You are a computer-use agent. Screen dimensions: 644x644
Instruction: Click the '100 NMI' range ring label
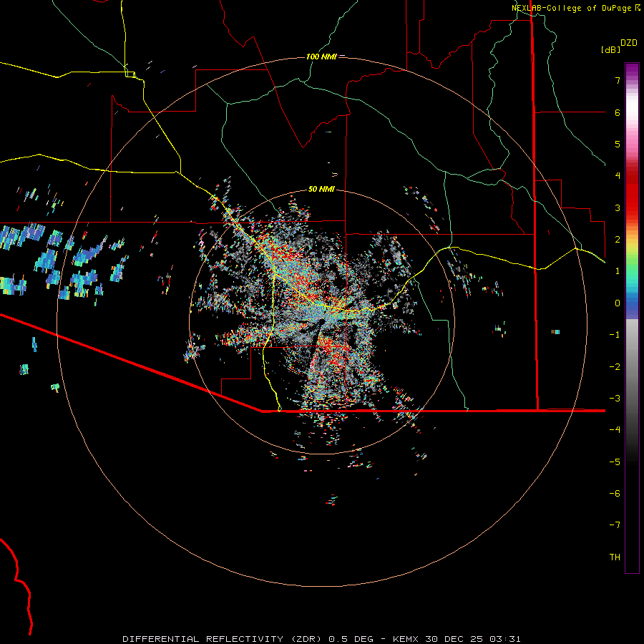pyautogui.click(x=321, y=57)
